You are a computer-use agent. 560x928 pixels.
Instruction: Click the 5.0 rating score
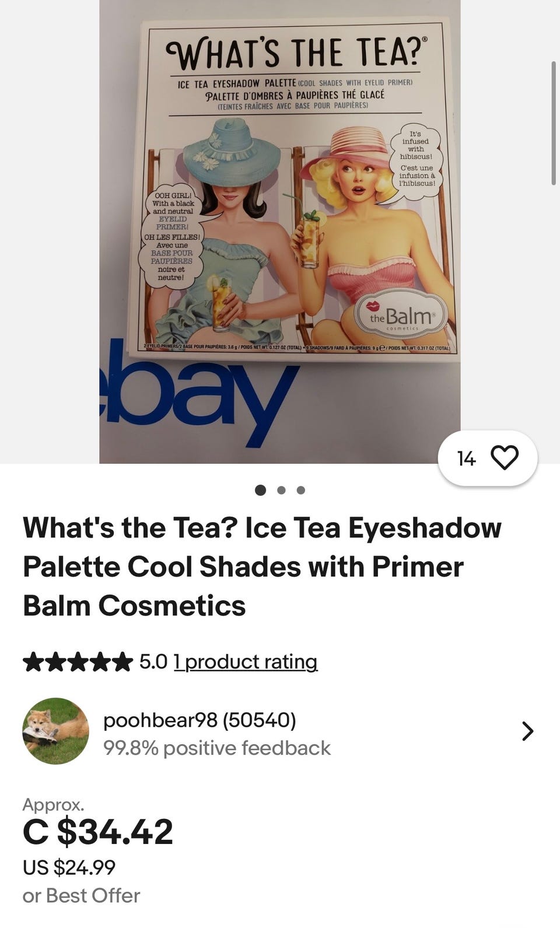click(153, 661)
